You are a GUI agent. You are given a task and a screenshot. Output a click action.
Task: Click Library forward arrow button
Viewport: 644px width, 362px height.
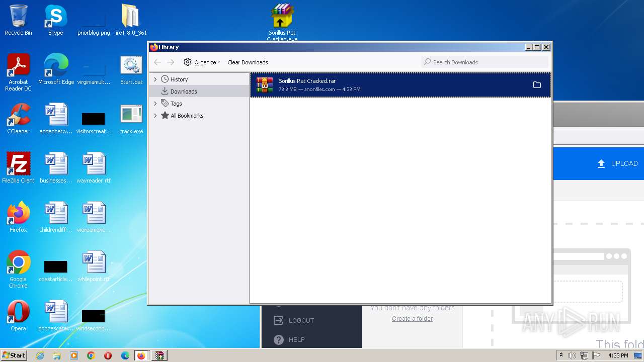pos(171,62)
